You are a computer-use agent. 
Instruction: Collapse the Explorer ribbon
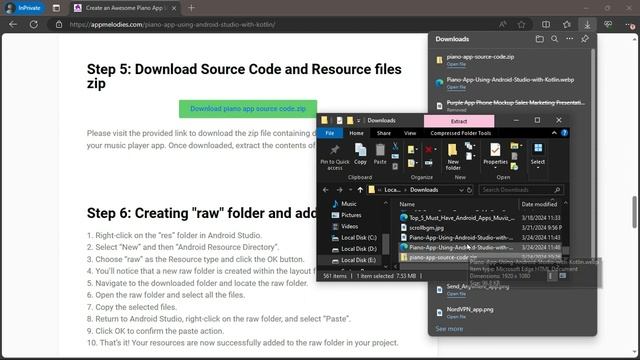tap(554, 133)
